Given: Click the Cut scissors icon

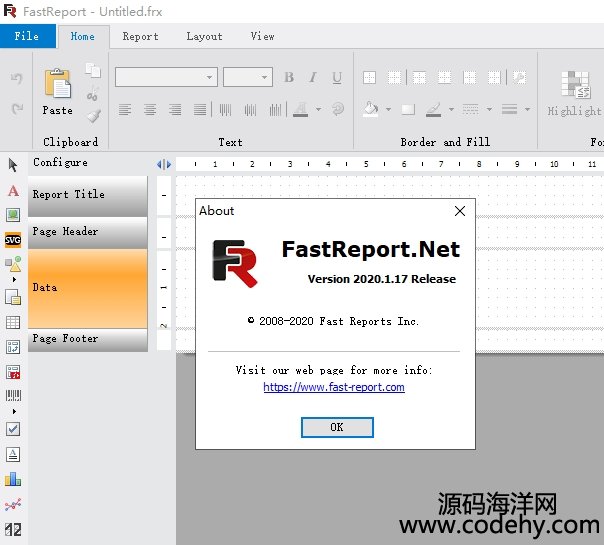Looking at the screenshot, I should pos(92,94).
